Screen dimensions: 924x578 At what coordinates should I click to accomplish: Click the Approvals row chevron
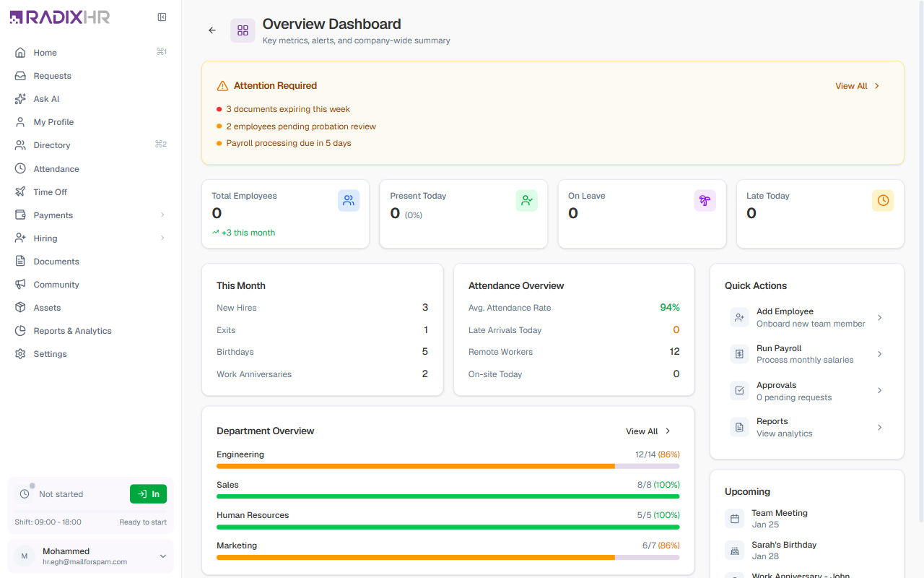coord(879,391)
